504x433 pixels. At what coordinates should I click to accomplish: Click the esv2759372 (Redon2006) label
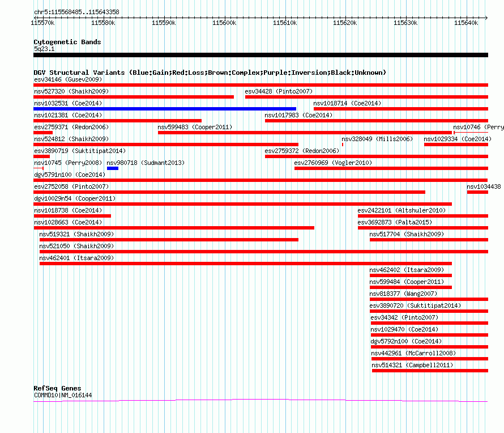click(302, 151)
